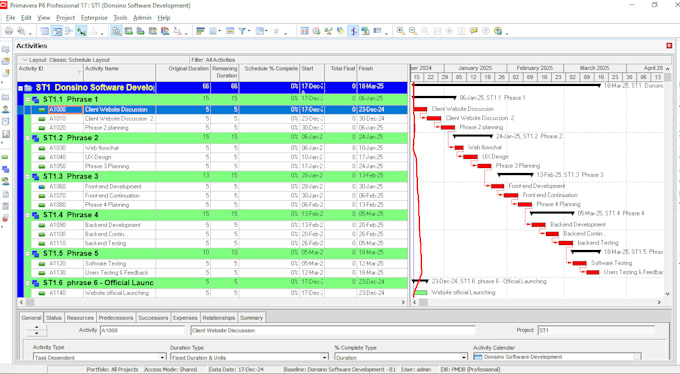The image size is (680, 374).
Task: Click the red Gantt bar for Software Testing
Action: [579, 263]
